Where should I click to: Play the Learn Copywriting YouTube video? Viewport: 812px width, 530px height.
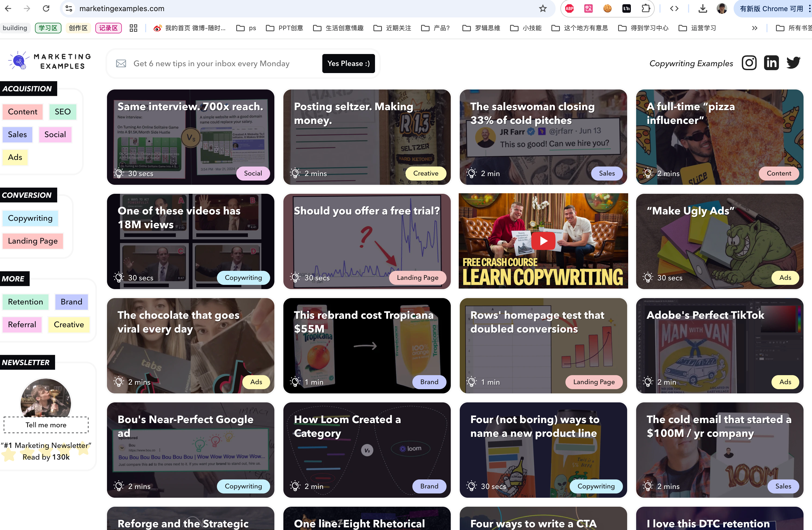(543, 241)
